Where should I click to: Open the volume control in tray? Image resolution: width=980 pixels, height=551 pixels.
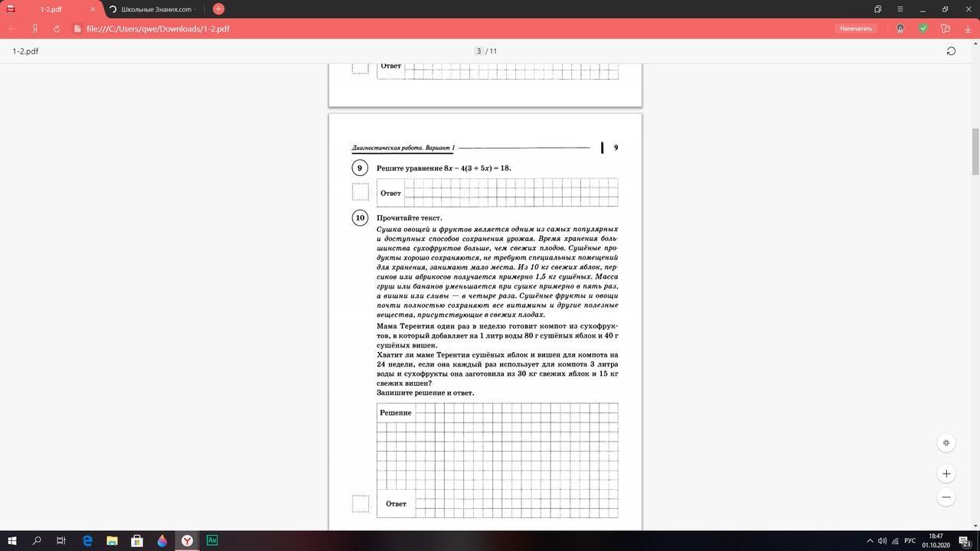883,541
